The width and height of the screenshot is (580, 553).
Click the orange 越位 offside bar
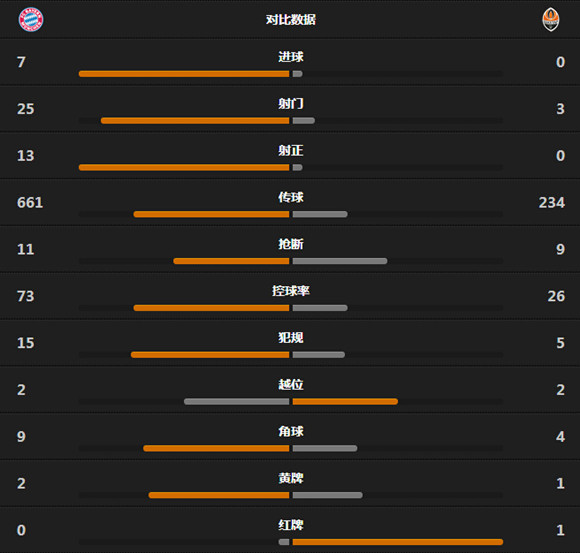coord(345,402)
